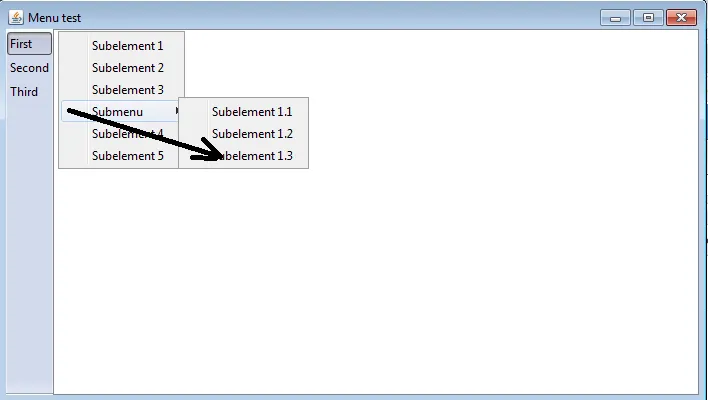Pick Subelement 3 in the popup
This screenshot has width=708, height=400.
[x=122, y=89]
